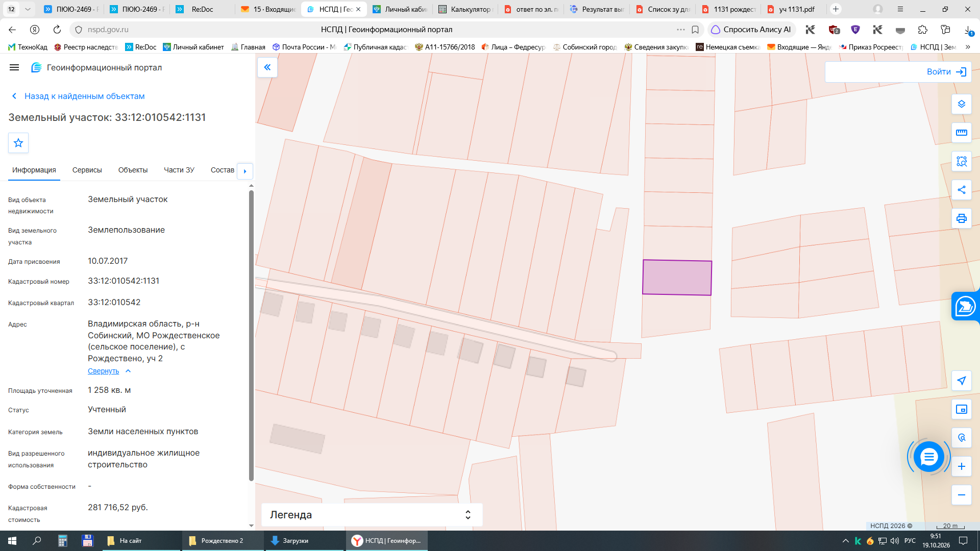
Task: Switch to the Сервисы tab
Action: click(x=87, y=170)
